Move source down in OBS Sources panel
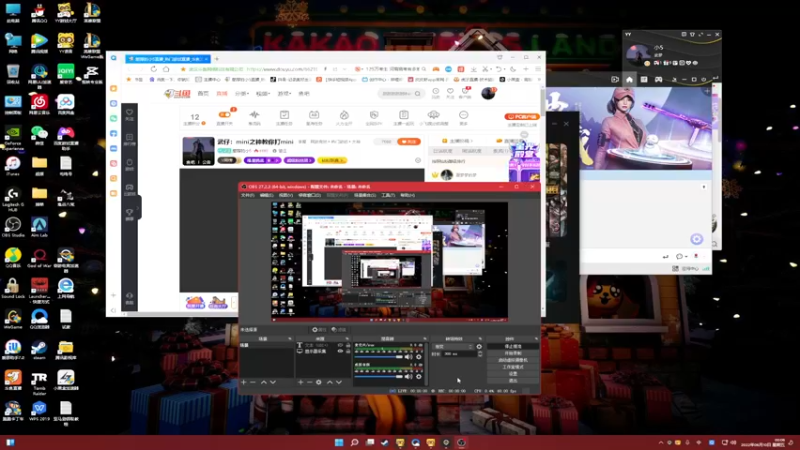Screen dimensions: 800x450 coord(339,382)
